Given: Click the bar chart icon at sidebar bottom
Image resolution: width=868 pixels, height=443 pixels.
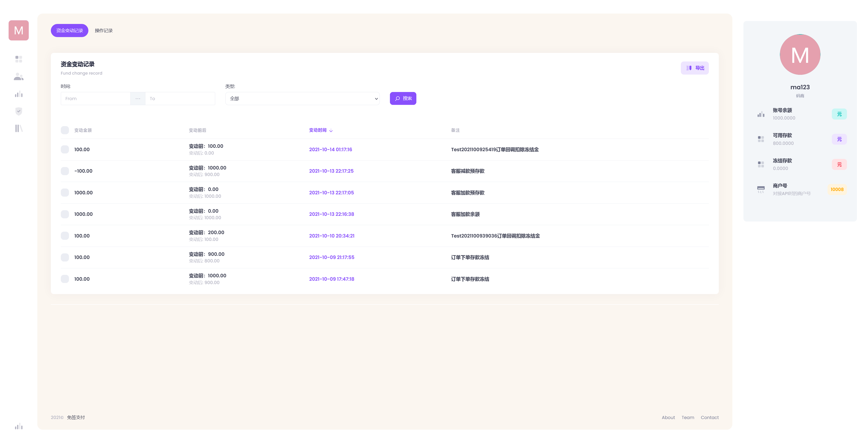Looking at the screenshot, I should tap(19, 426).
